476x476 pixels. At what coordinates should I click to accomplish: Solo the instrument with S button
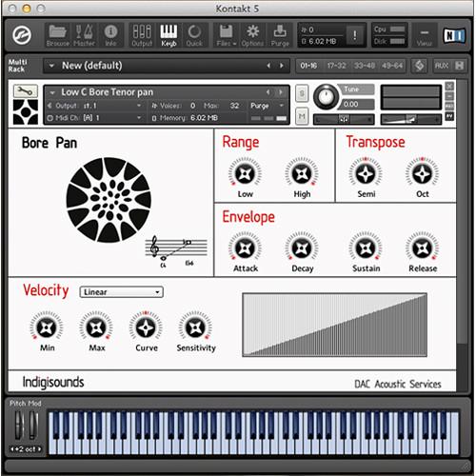302,93
